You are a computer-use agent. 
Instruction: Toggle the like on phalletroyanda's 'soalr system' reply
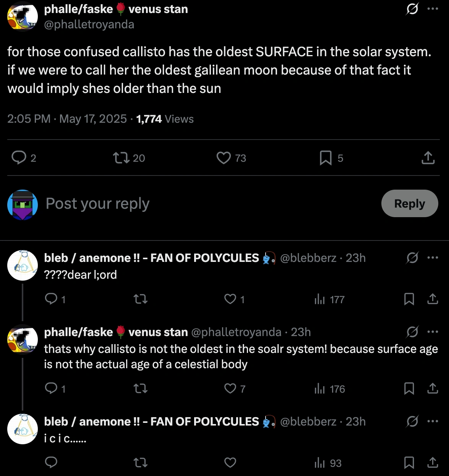230,388
